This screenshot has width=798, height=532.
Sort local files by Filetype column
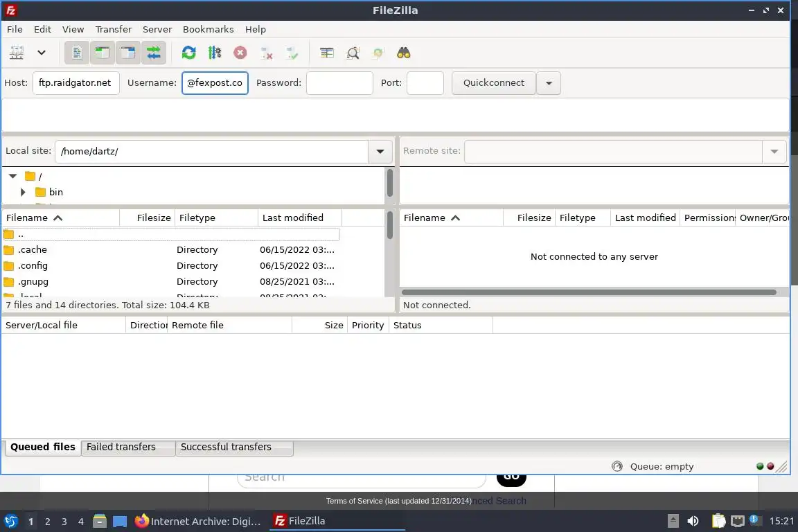216,218
